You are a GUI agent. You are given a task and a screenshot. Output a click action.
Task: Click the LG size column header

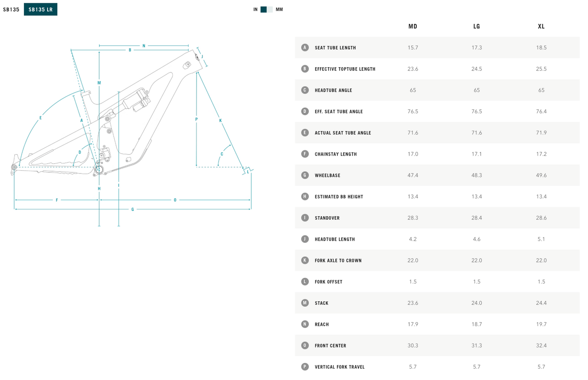tap(477, 26)
